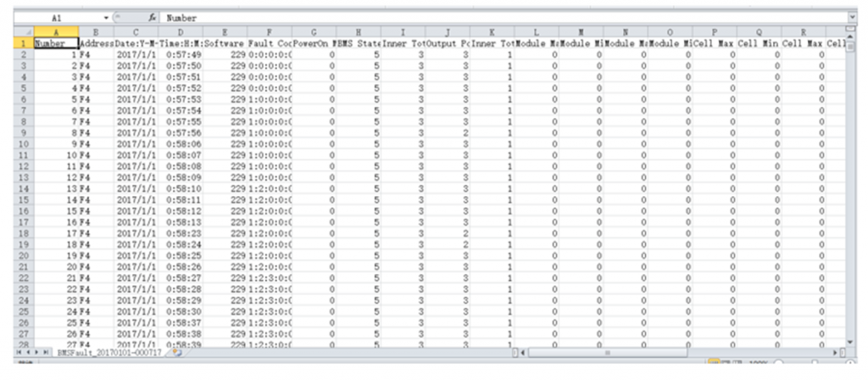Image resolution: width=868 pixels, height=381 pixels.
Task: Go to first sheet navigation arrow
Action: pos(19,352)
